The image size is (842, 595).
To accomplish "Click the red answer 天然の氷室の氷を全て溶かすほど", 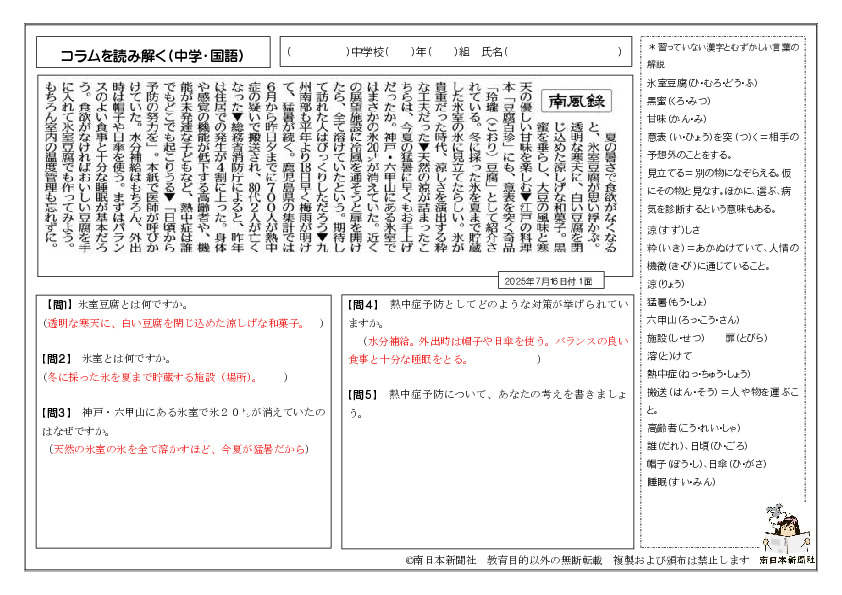I will pos(179,449).
